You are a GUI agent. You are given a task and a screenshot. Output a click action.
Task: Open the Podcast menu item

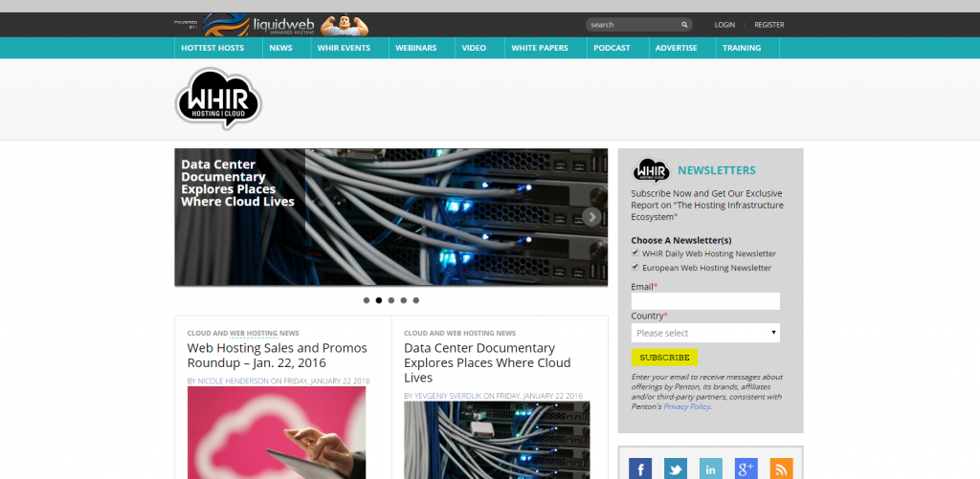coord(612,48)
